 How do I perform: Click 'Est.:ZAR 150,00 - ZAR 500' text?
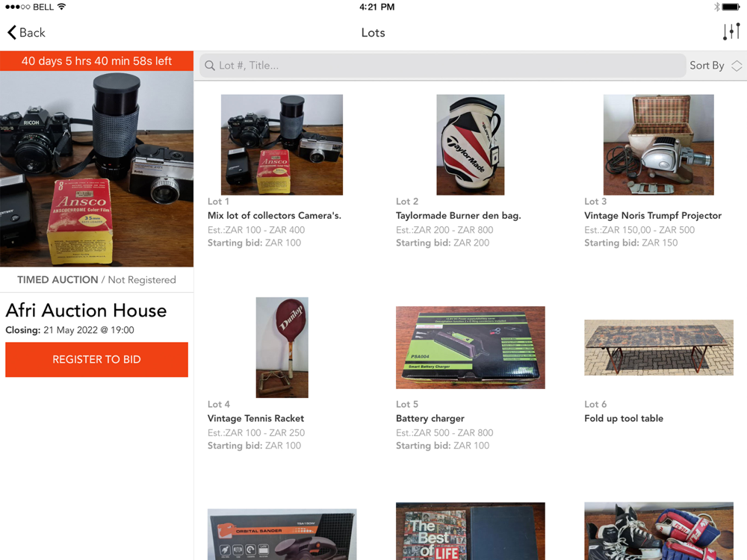pyautogui.click(x=639, y=230)
